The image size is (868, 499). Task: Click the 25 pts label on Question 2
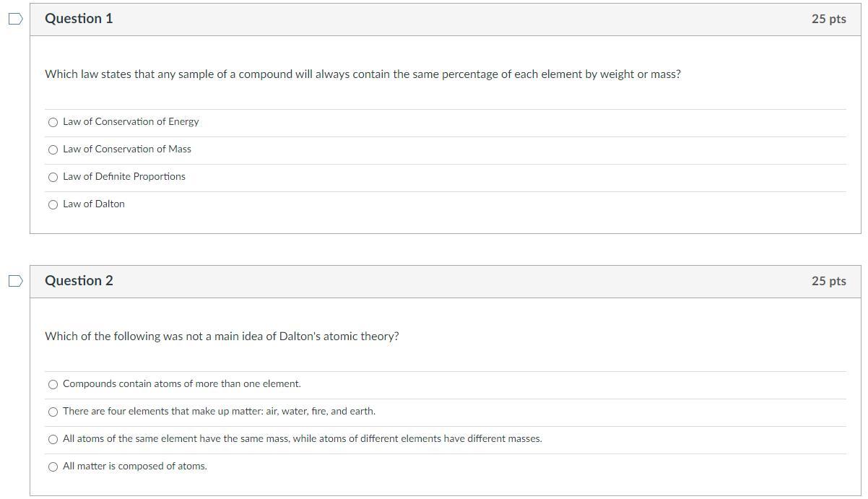pos(828,282)
